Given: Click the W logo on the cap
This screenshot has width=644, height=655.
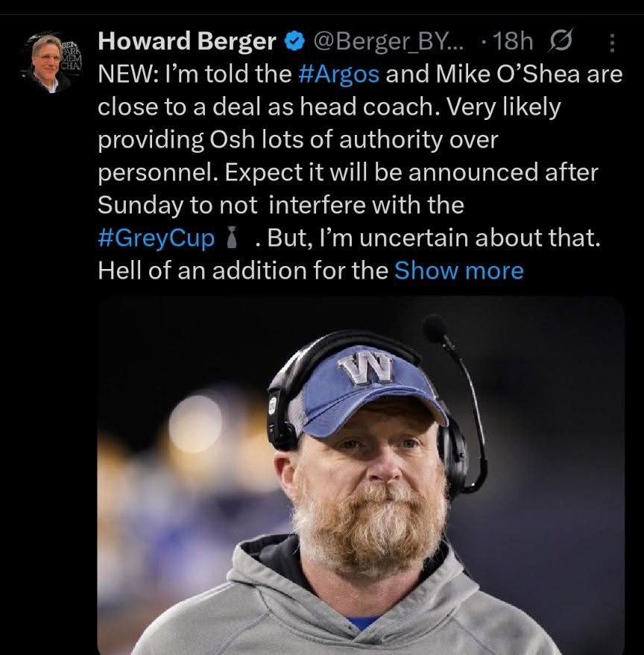Looking at the screenshot, I should tap(365, 369).
